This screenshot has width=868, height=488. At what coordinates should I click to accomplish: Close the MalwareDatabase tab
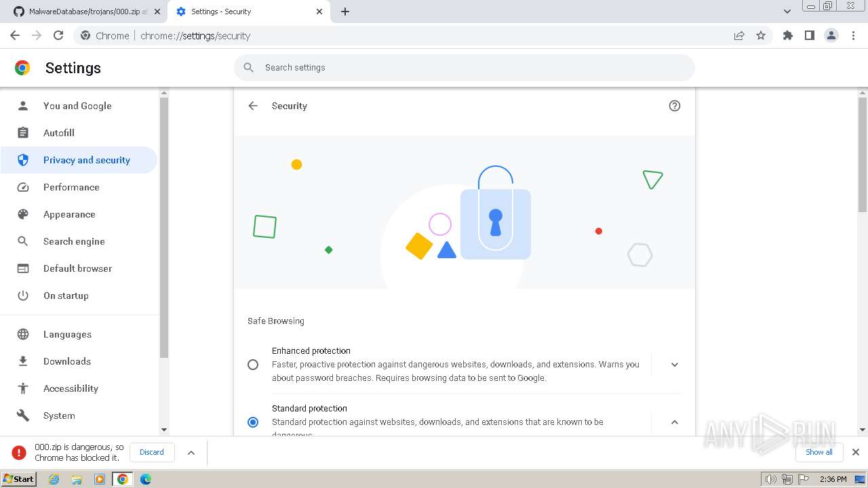157,12
